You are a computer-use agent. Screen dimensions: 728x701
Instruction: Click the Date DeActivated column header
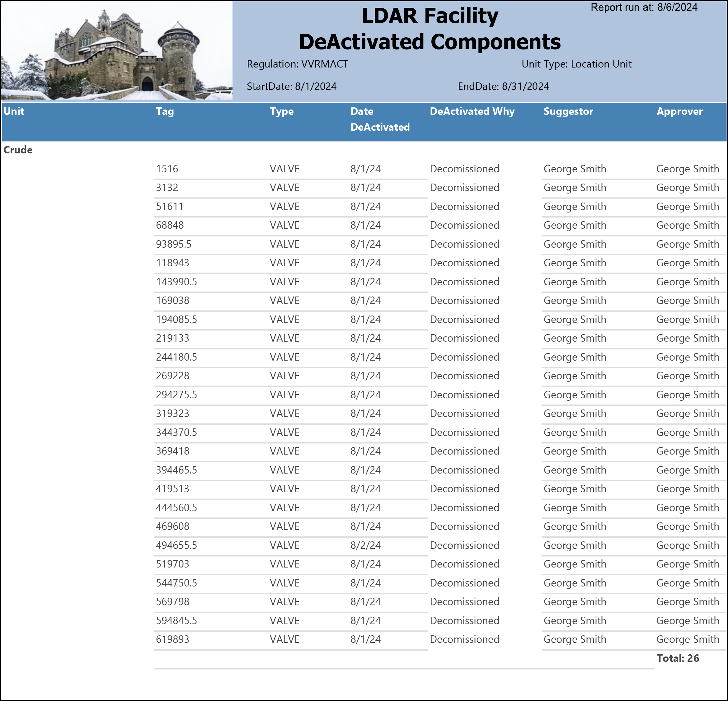[380, 119]
